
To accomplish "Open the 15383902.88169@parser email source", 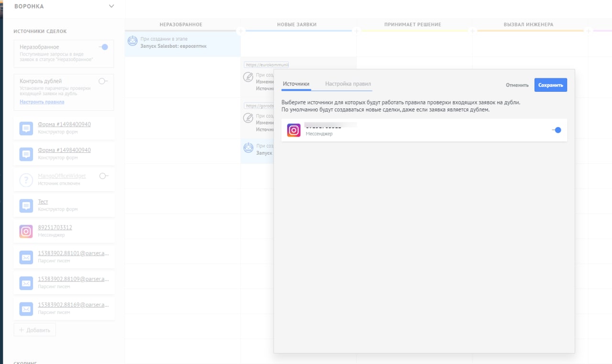I will point(73,305).
